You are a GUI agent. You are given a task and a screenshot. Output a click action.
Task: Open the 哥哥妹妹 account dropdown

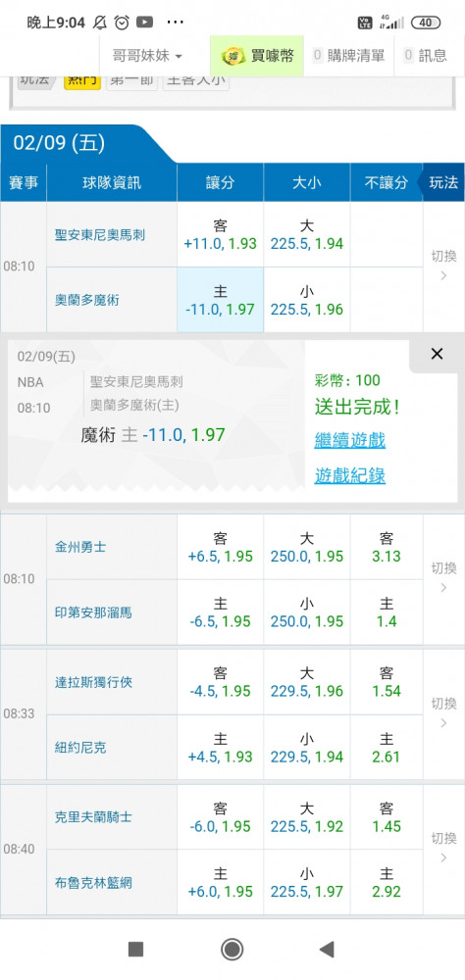click(x=147, y=56)
